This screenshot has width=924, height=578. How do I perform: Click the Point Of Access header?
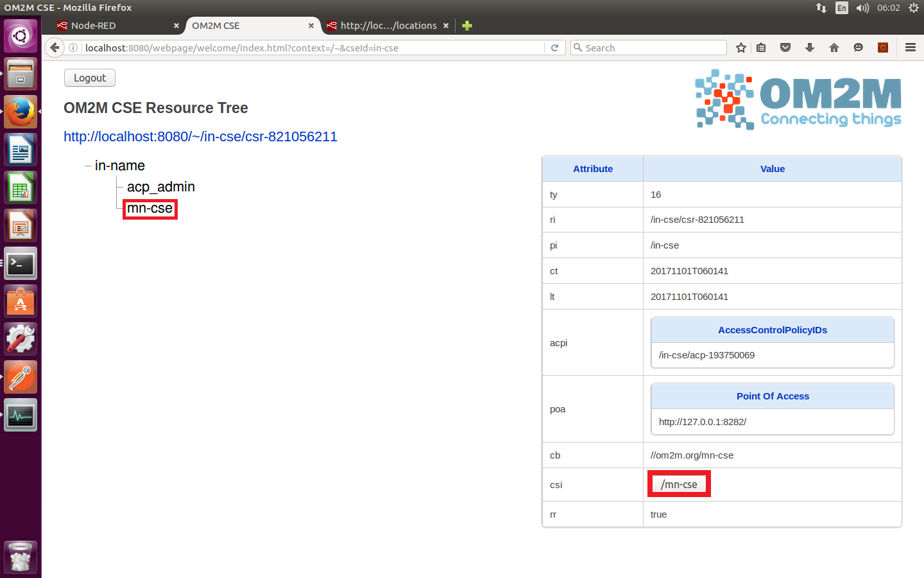(x=773, y=396)
